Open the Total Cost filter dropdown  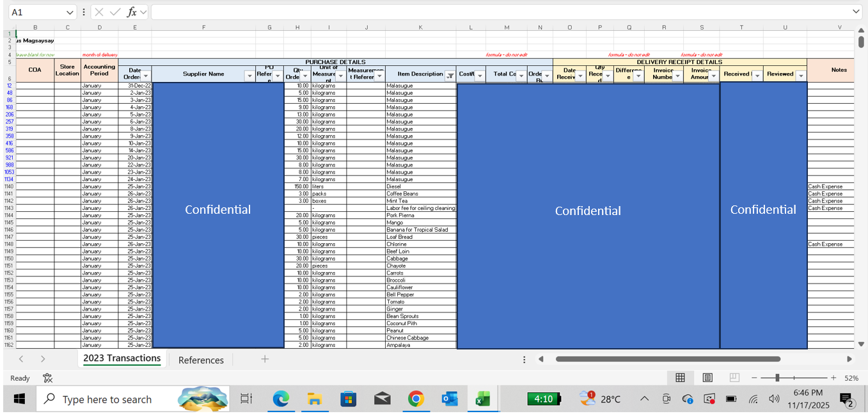(521, 76)
